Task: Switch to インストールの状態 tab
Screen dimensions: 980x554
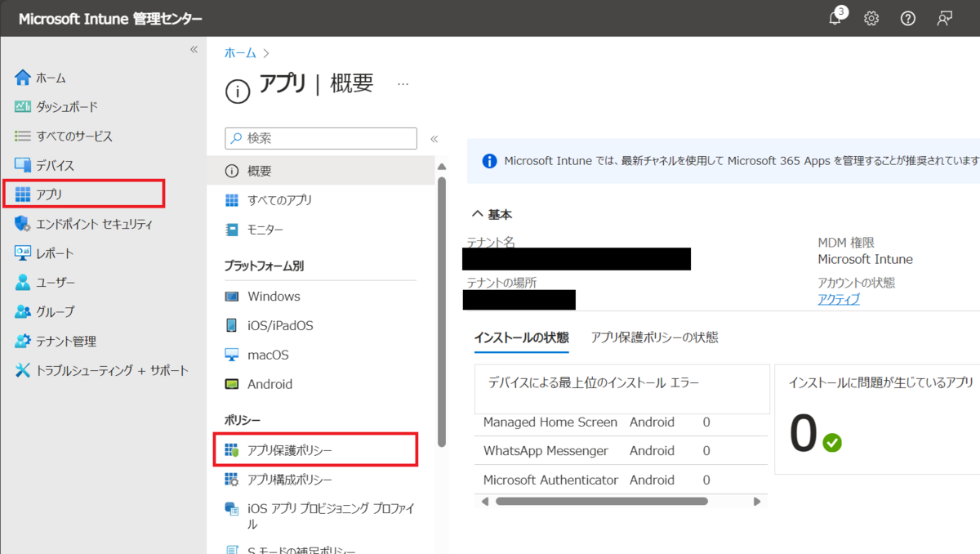Action: tap(521, 337)
